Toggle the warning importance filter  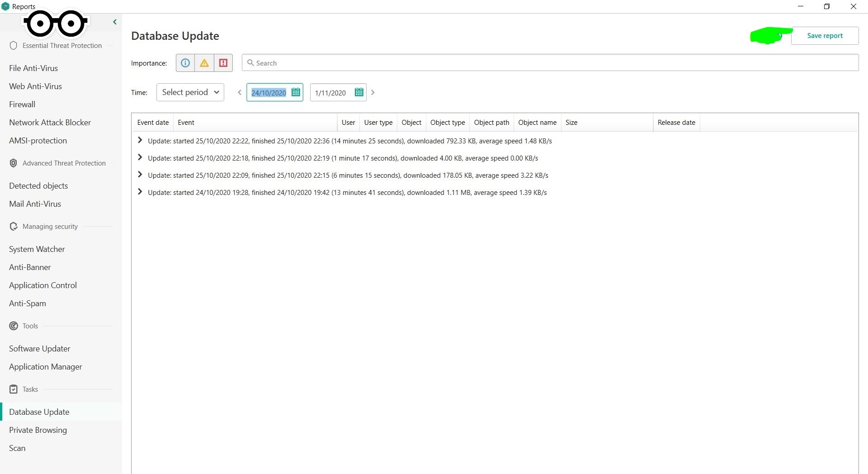point(204,63)
